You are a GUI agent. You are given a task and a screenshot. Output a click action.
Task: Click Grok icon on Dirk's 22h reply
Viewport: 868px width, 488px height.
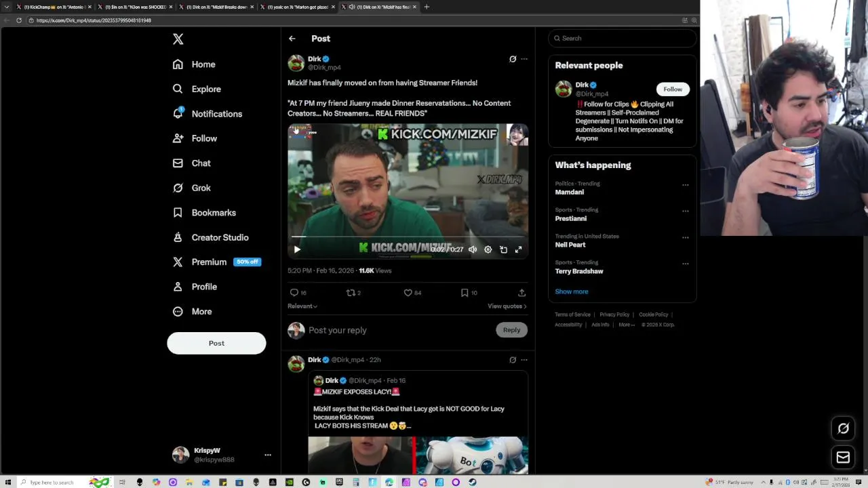[x=513, y=360]
